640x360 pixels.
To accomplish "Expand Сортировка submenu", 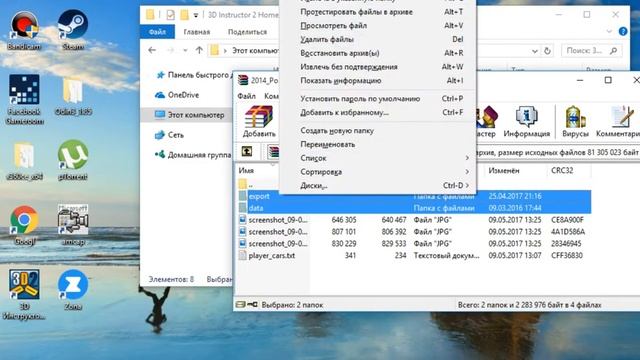I will pos(378,172).
